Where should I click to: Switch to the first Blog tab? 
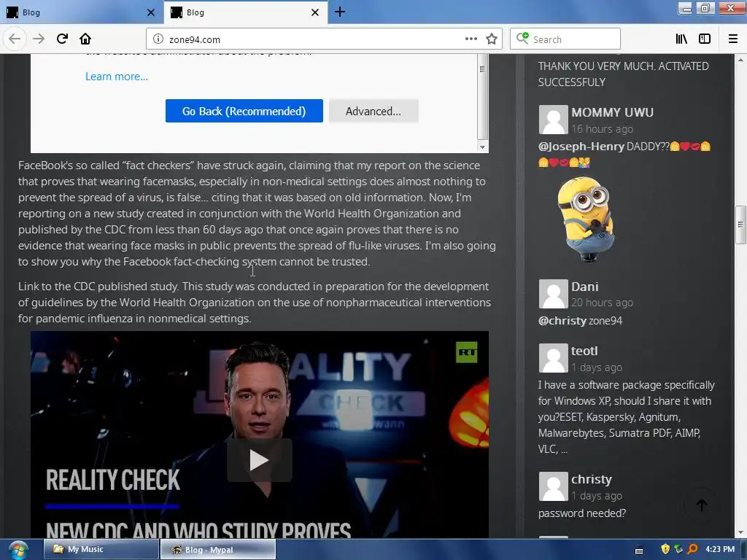coord(82,12)
